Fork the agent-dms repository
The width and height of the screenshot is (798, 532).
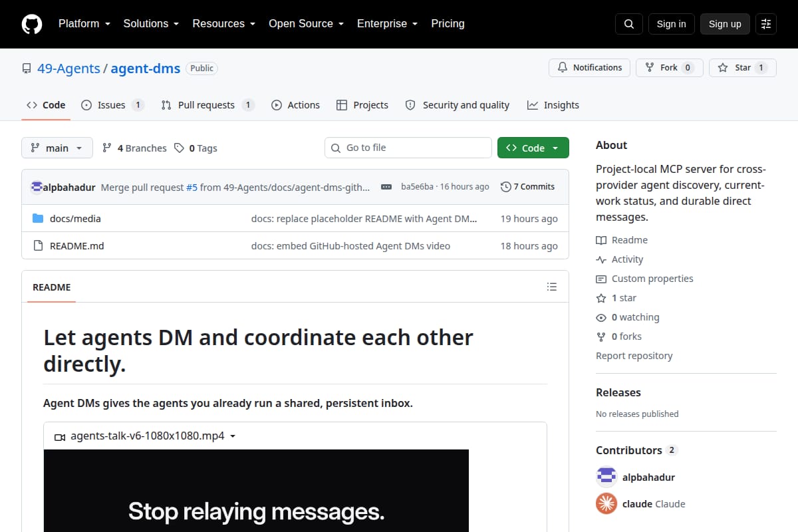670,67
